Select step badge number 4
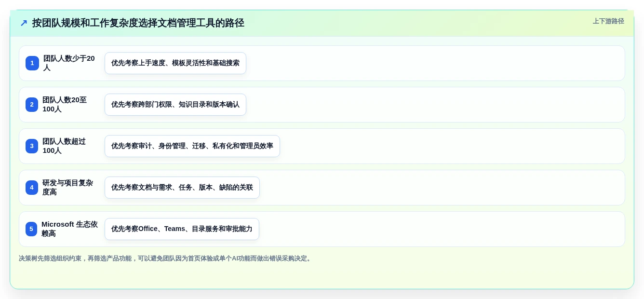 [x=32, y=188]
